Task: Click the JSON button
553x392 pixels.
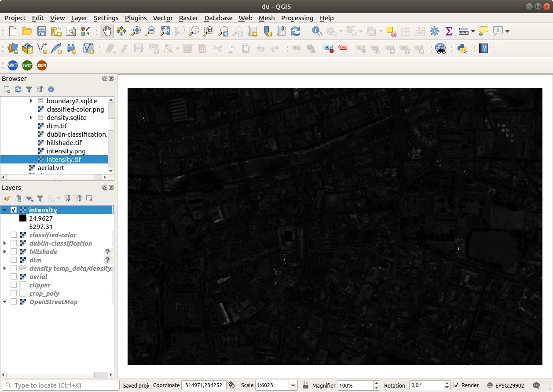Action: (41, 65)
